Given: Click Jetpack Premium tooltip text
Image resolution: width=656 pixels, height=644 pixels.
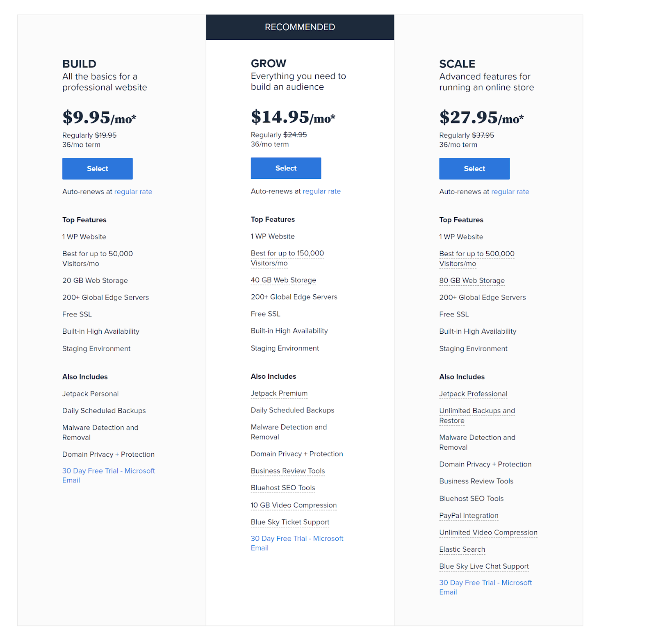Looking at the screenshot, I should (279, 393).
